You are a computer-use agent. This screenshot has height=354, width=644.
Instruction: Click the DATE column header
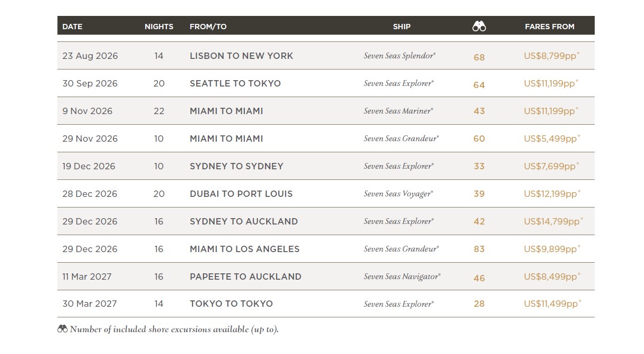pyautogui.click(x=72, y=27)
